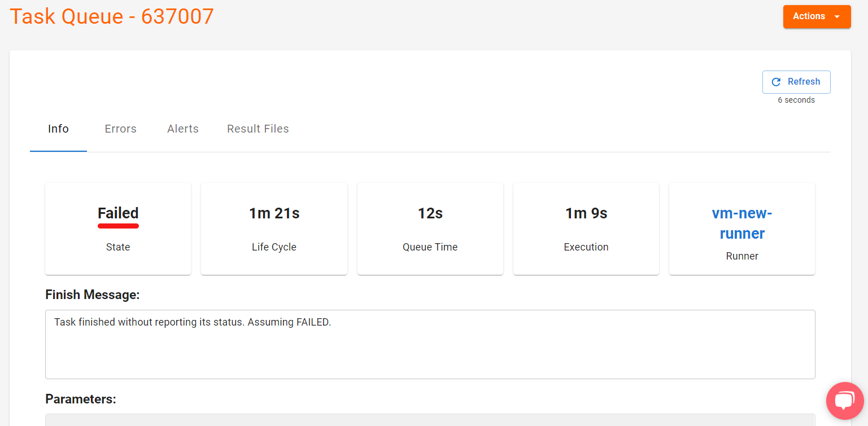
Task: Open the Result Files tab
Action: point(258,129)
